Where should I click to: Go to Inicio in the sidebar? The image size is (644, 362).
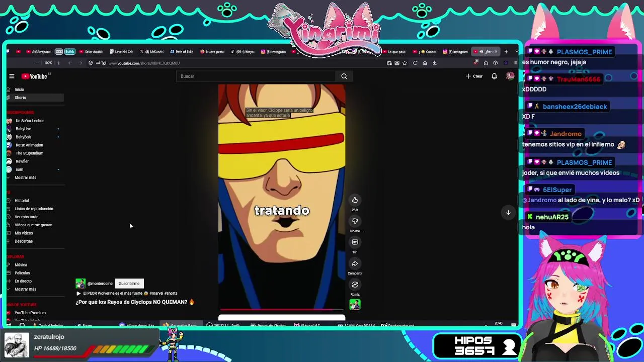[x=20, y=89]
